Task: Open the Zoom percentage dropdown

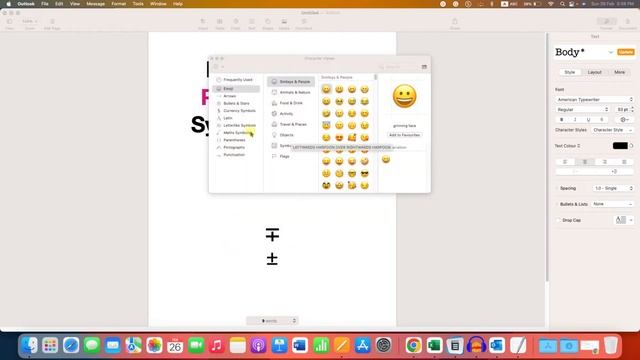Action: 29,21
